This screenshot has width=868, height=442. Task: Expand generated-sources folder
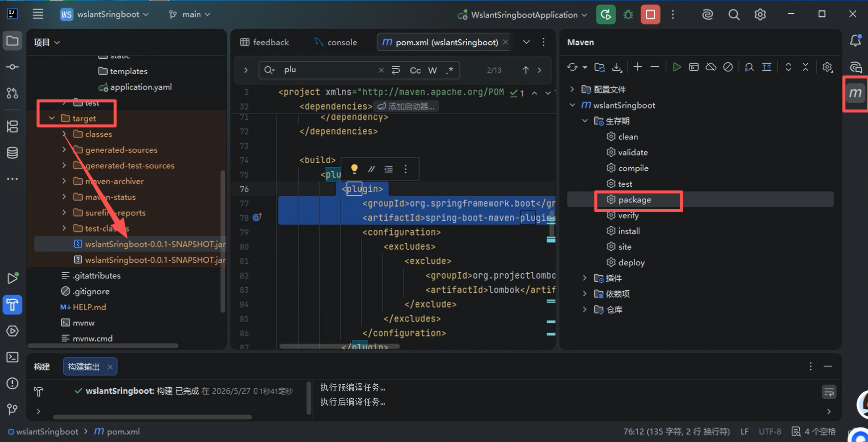tap(64, 149)
